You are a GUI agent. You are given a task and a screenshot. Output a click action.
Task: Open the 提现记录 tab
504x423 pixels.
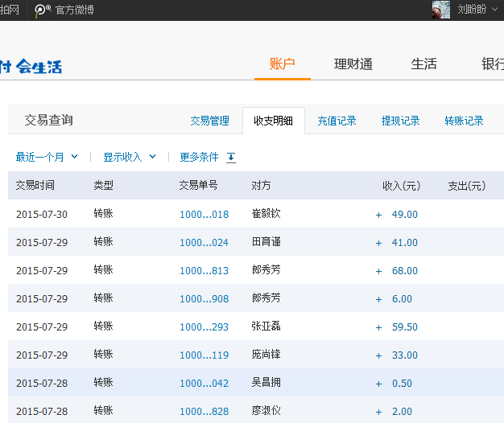tap(400, 121)
